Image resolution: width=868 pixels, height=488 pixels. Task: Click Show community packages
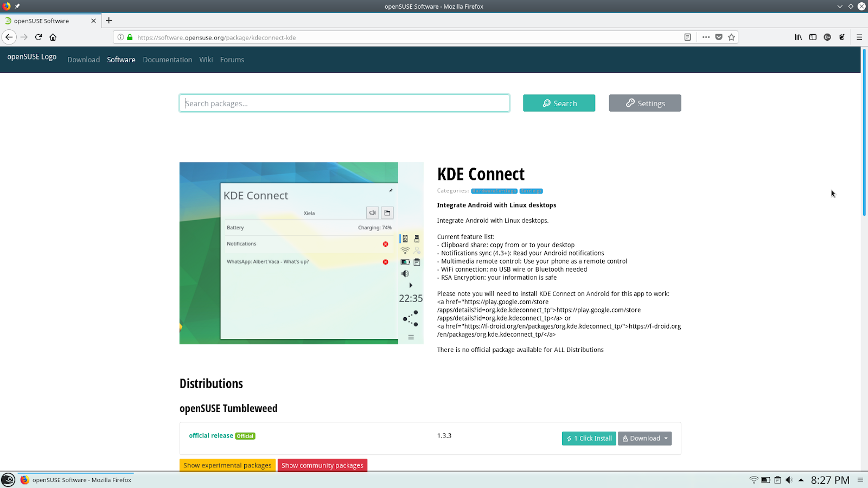(322, 465)
